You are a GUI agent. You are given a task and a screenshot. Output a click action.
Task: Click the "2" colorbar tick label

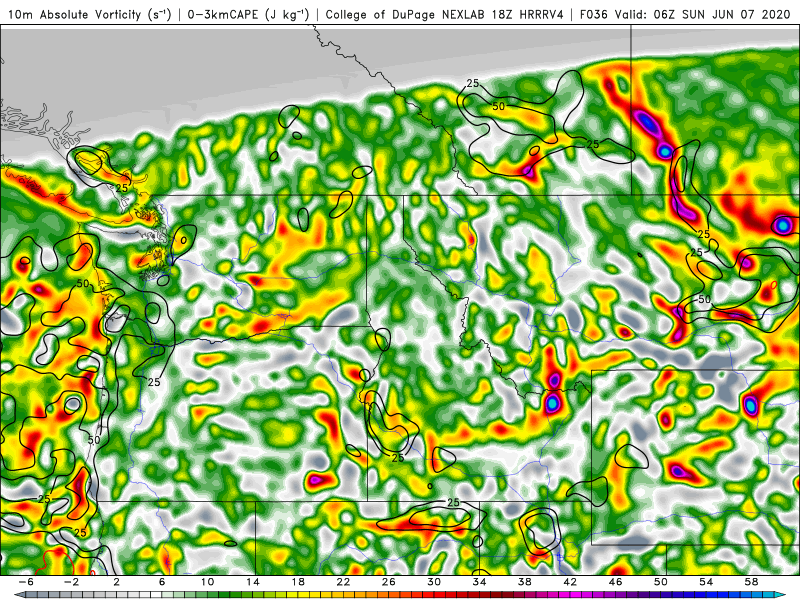point(117,582)
